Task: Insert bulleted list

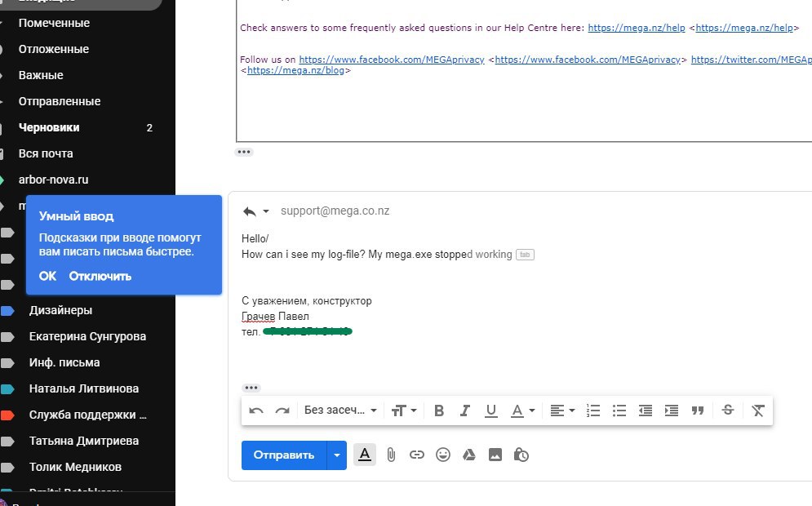Action: [x=619, y=411]
